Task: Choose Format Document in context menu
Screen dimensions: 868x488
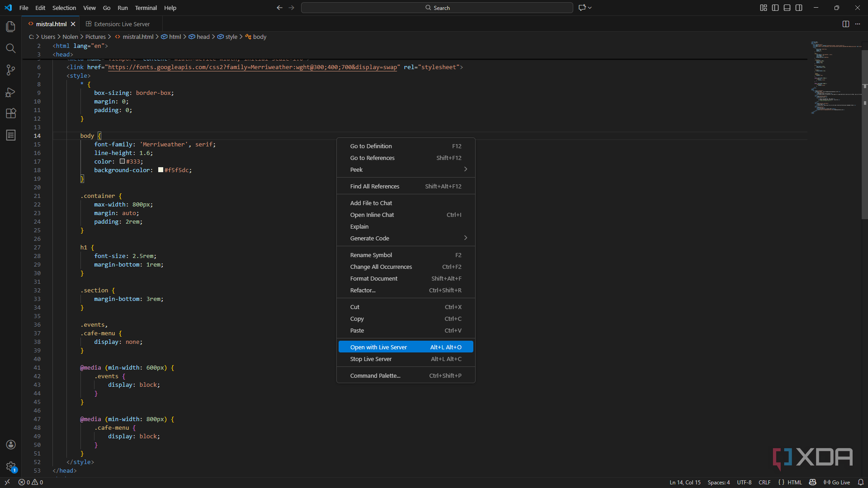Action: 406,278
